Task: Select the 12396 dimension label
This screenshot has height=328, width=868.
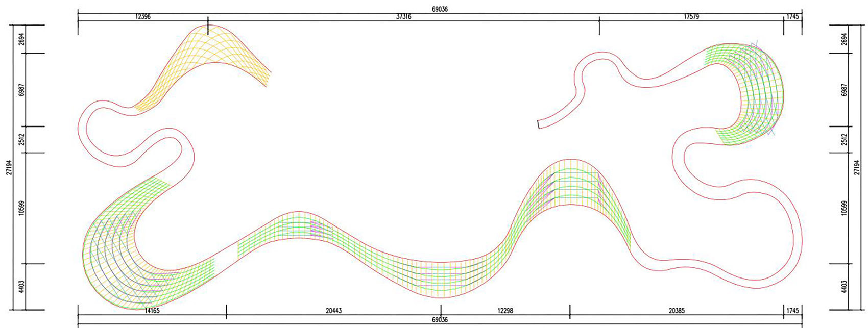Action: (143, 17)
